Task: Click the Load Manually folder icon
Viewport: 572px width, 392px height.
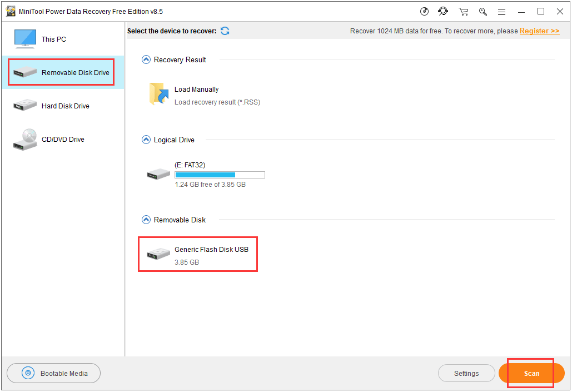Action: point(159,95)
